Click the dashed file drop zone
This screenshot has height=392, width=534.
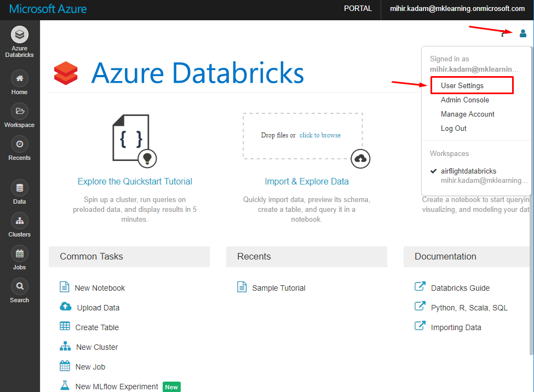click(303, 136)
